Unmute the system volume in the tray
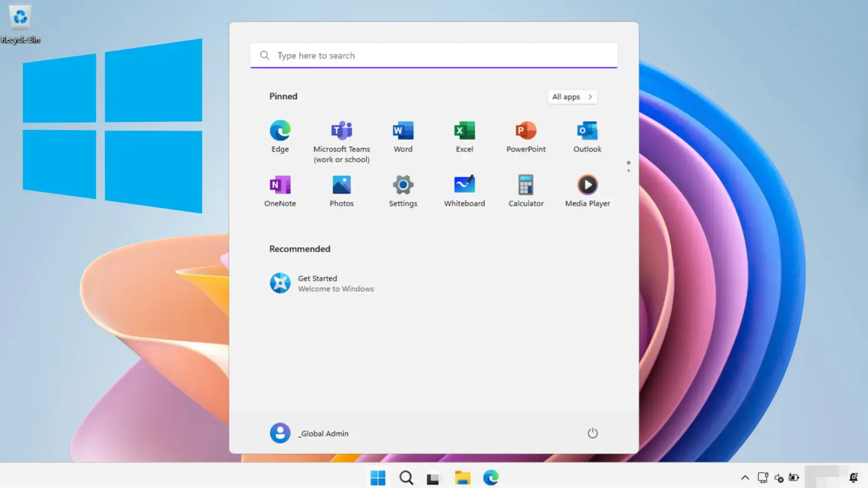Screen dimensions: 868x488 coord(779,478)
